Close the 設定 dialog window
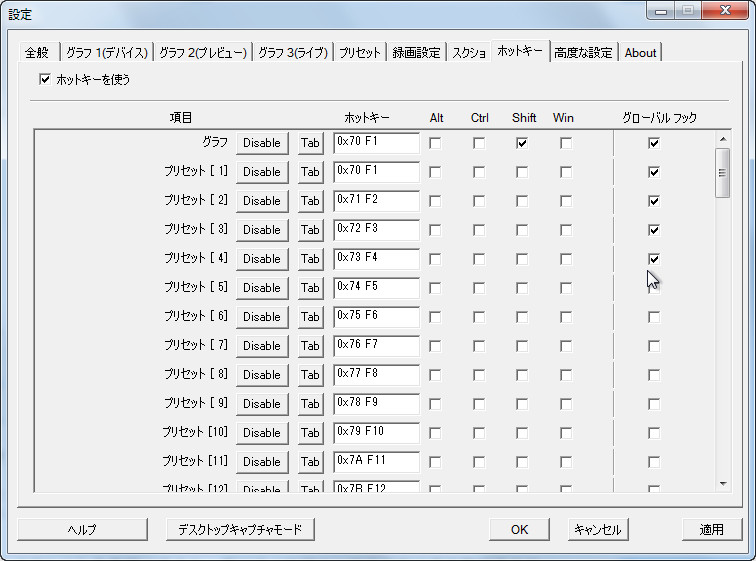 (725, 11)
